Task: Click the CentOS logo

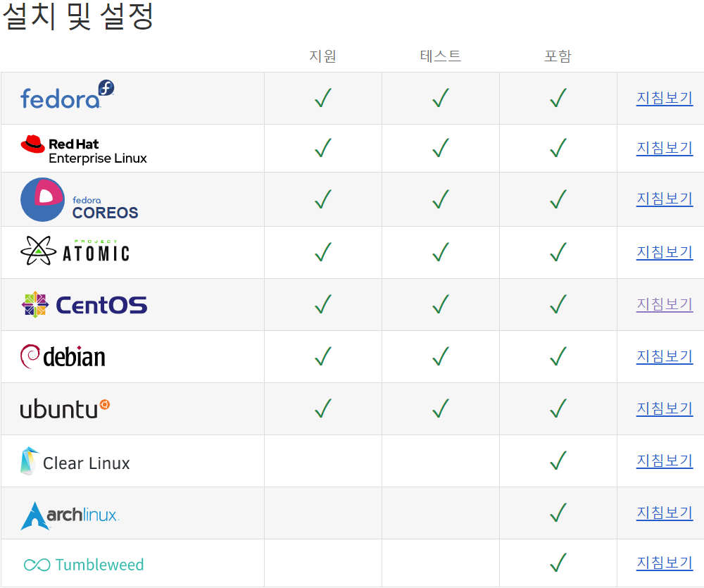Action: (x=84, y=305)
